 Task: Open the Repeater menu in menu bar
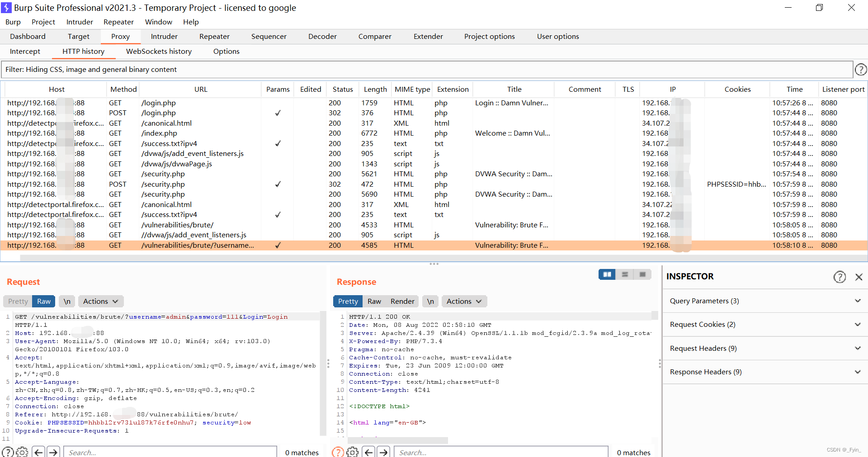pyautogui.click(x=118, y=22)
